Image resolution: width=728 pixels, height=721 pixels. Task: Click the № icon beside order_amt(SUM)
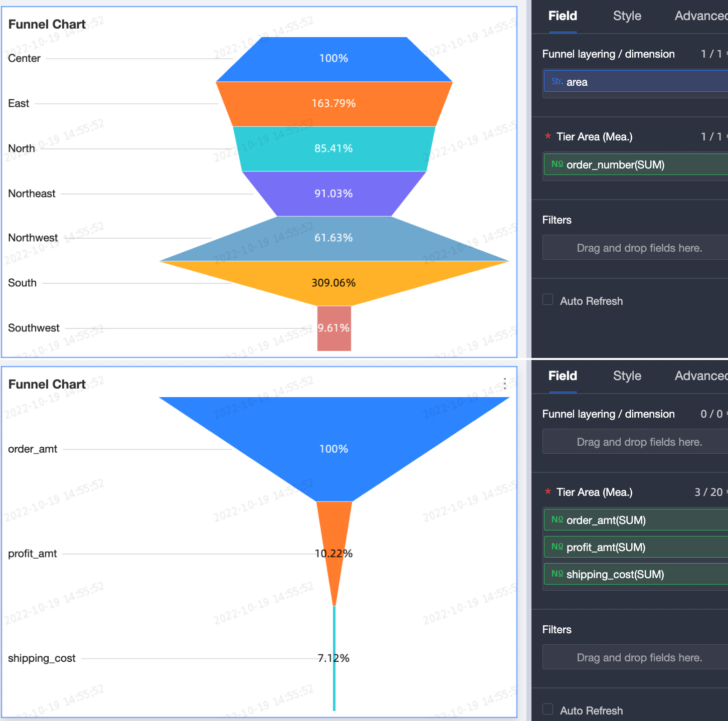(x=558, y=520)
